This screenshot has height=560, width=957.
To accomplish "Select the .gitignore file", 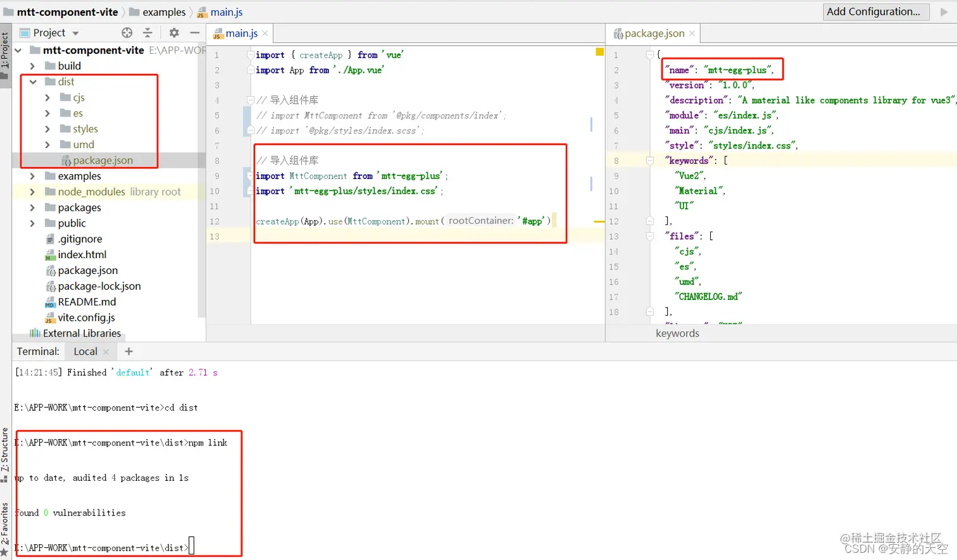I will 80,239.
